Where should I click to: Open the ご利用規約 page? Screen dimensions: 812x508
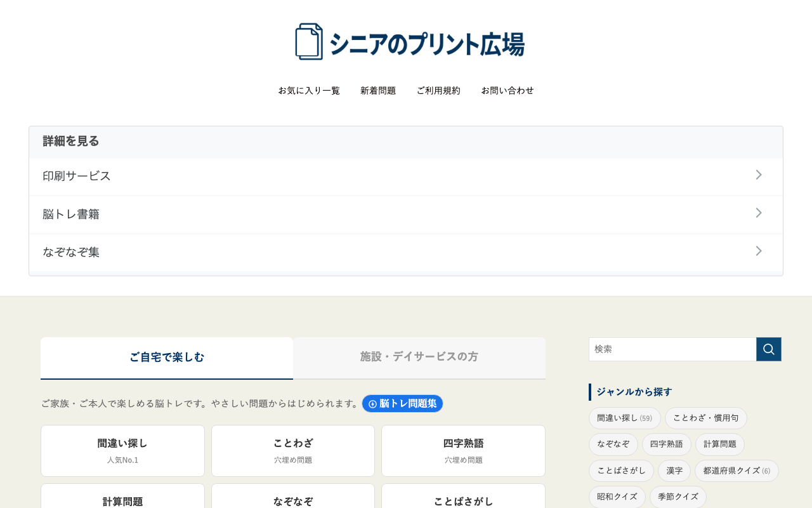(438, 90)
